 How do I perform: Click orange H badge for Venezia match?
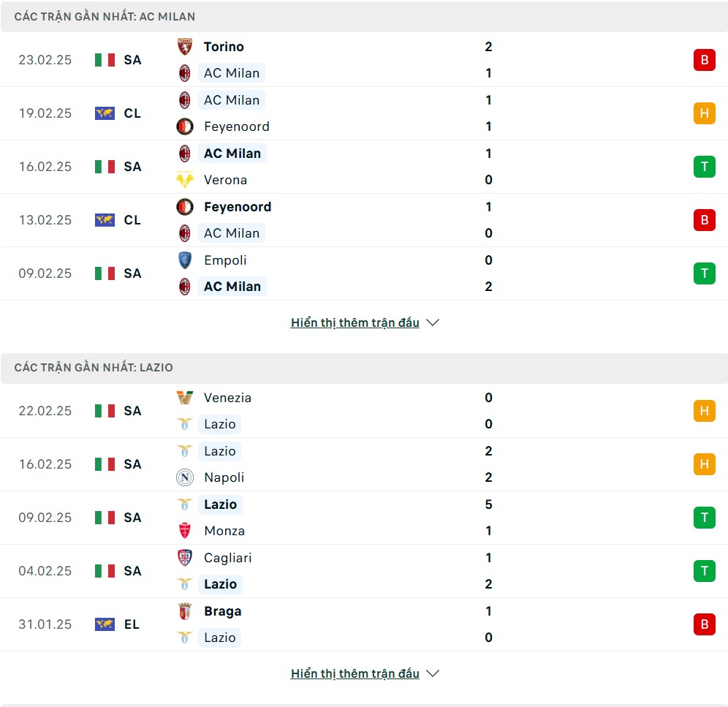(704, 411)
